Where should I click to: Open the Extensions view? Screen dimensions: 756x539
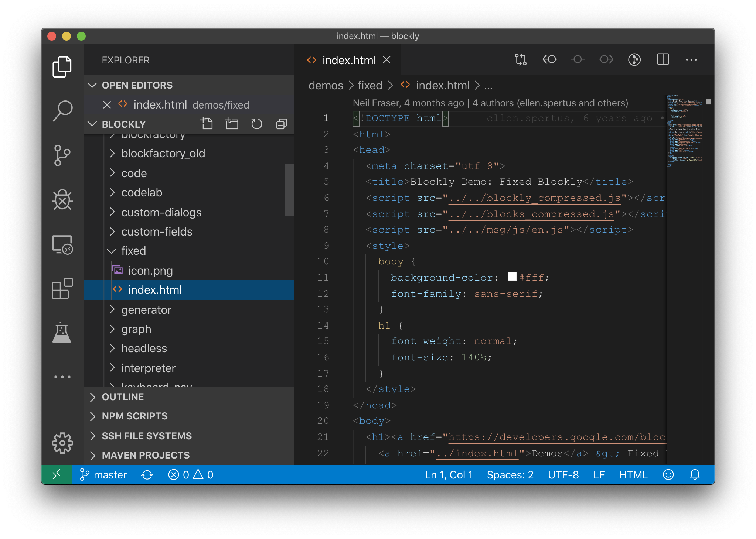tap(62, 289)
